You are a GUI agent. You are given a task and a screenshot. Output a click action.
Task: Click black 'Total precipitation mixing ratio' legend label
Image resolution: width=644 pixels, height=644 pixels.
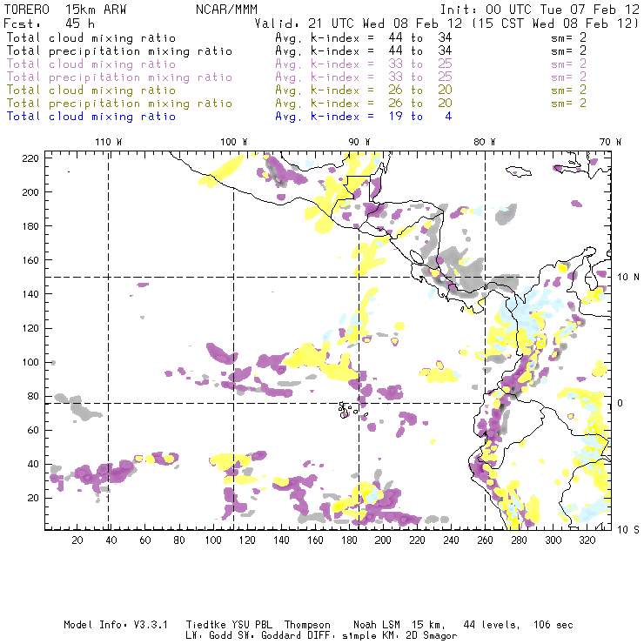click(x=119, y=51)
